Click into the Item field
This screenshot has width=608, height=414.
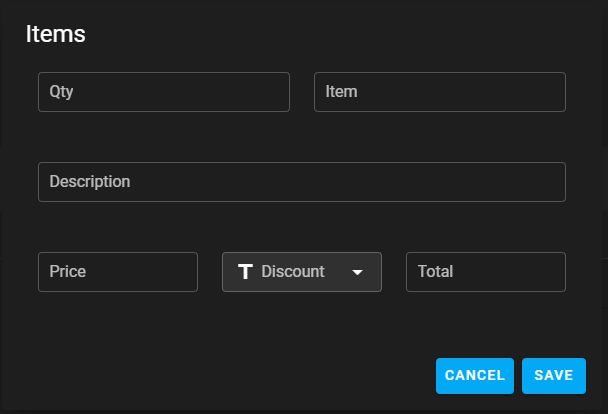[x=439, y=92]
